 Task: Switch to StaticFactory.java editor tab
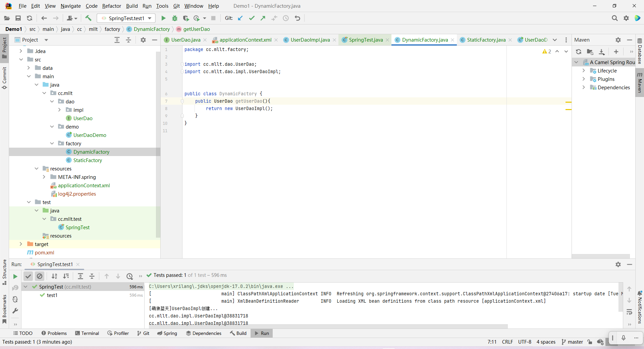[x=486, y=40]
